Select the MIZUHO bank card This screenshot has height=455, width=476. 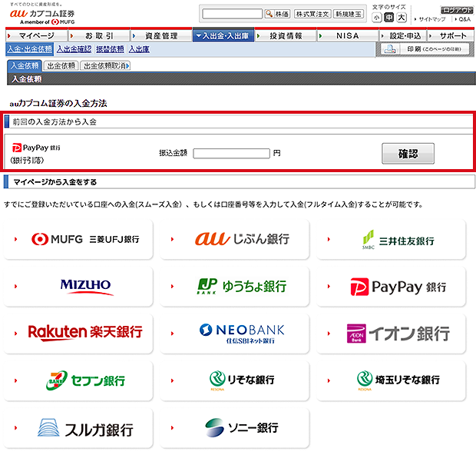pos(78,287)
